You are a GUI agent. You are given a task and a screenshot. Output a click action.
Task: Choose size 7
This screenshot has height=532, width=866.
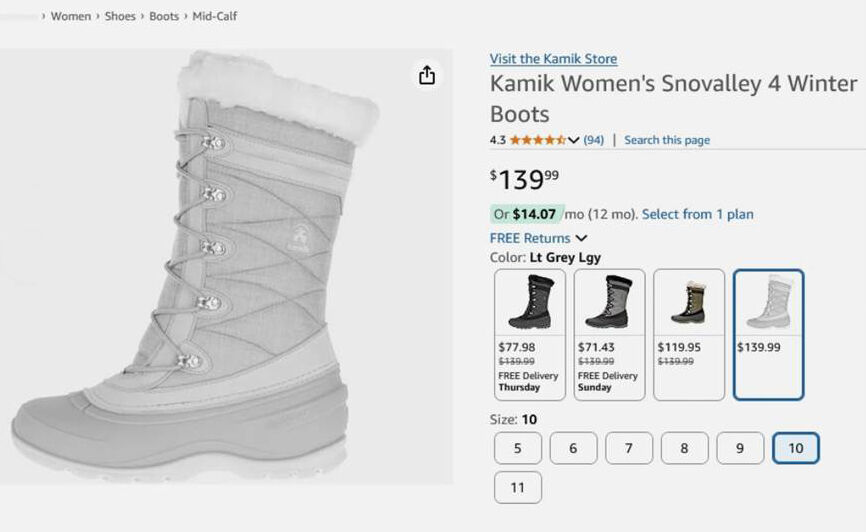point(629,448)
